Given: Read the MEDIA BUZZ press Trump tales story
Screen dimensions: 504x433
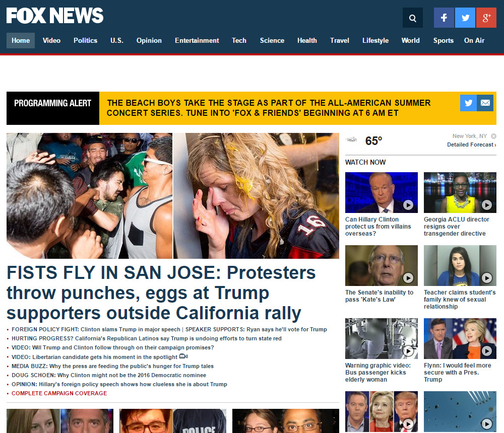Looking at the screenshot, I should click(x=112, y=366).
